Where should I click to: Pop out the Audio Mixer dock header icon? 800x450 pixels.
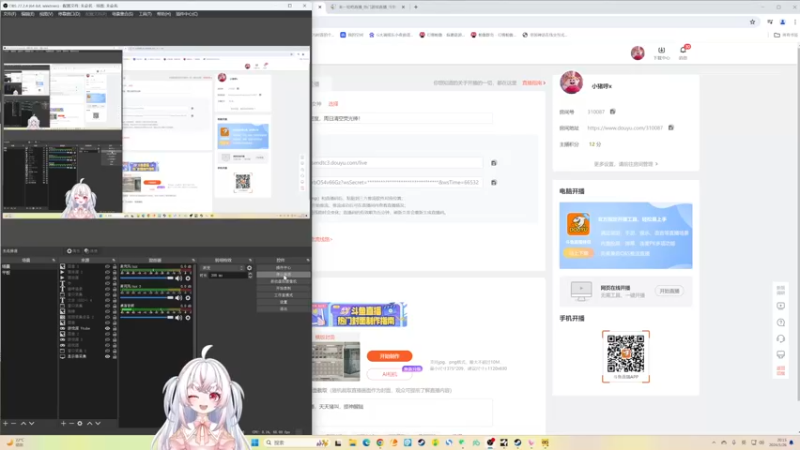[193, 260]
